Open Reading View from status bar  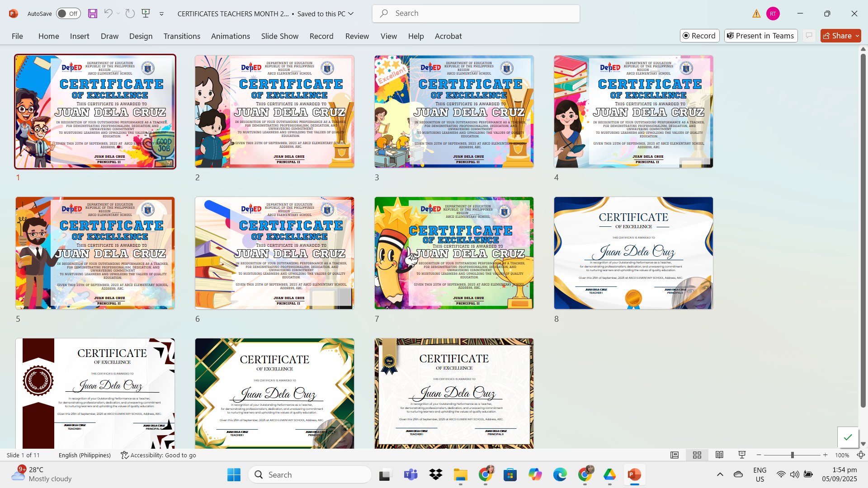(719, 455)
